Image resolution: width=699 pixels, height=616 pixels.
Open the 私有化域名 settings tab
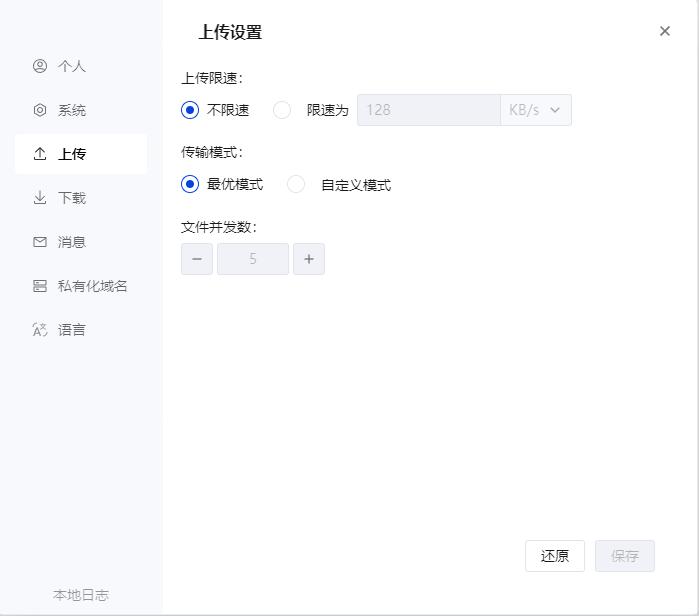pos(81,286)
